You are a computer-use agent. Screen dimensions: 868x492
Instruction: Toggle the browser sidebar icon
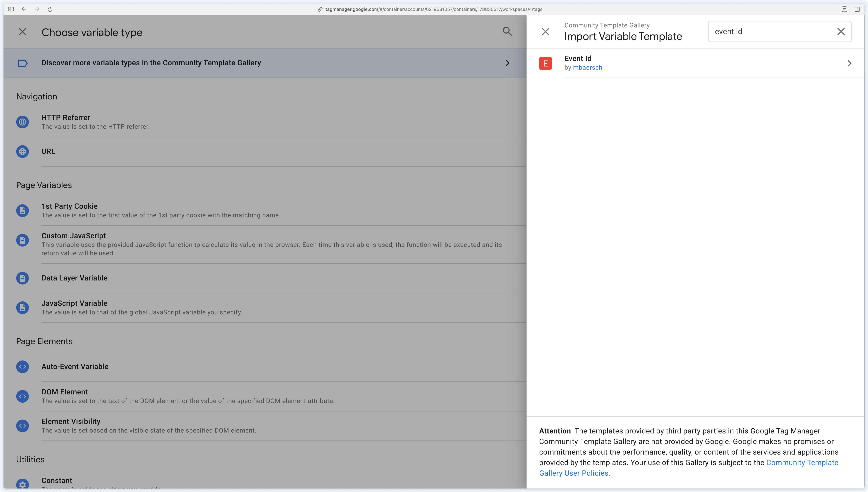pos(11,9)
